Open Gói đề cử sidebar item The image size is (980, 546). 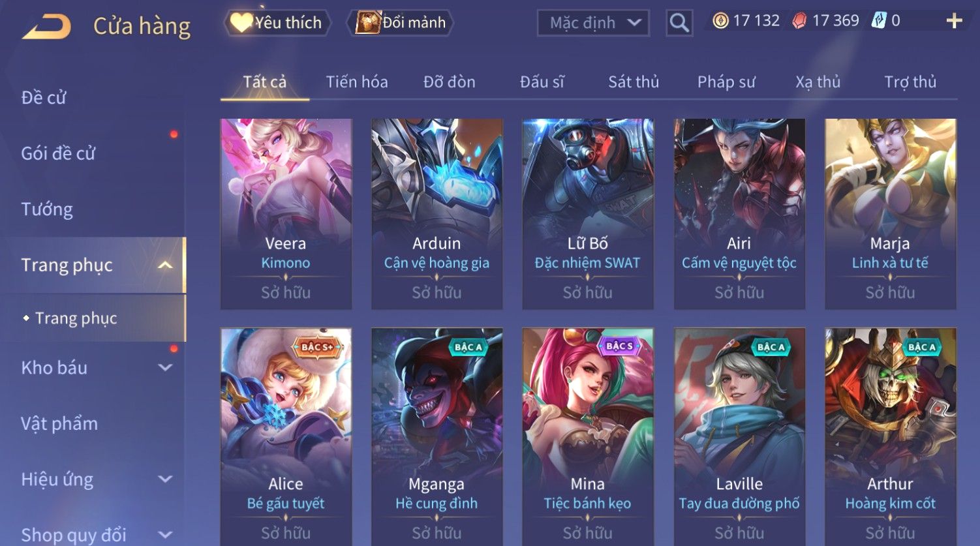pyautogui.click(x=58, y=153)
